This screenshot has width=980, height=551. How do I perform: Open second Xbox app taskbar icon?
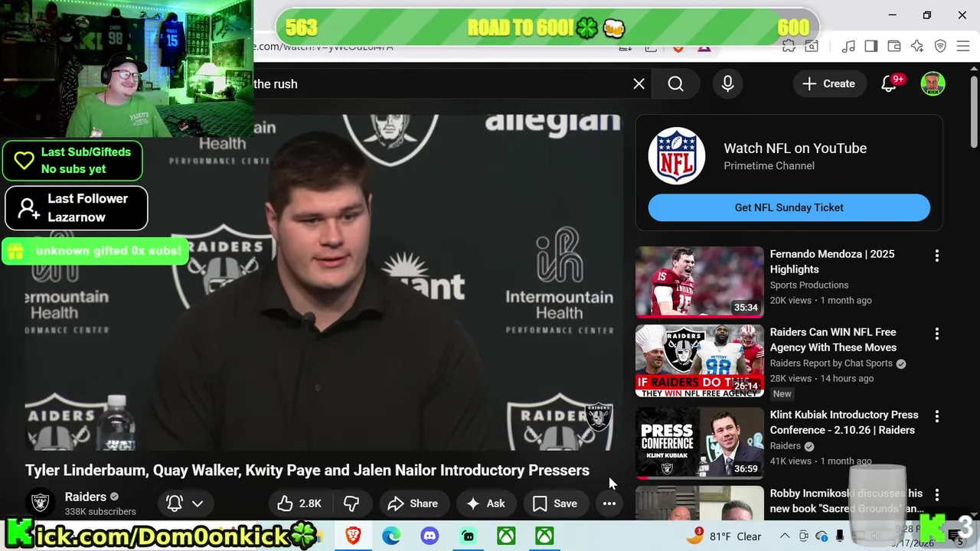point(544,536)
